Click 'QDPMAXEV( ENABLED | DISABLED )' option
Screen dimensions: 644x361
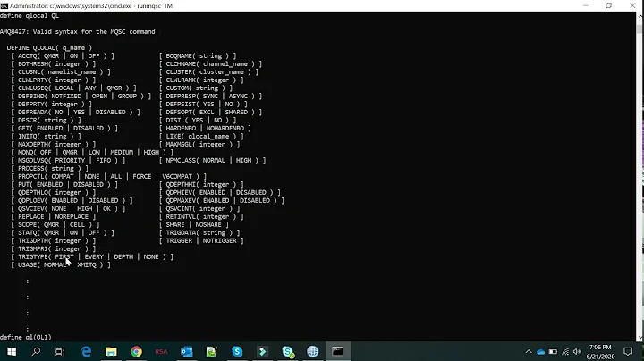222,200
